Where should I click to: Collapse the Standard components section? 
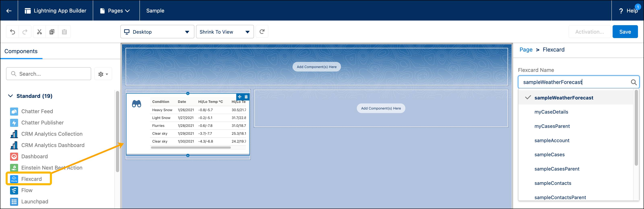point(10,96)
